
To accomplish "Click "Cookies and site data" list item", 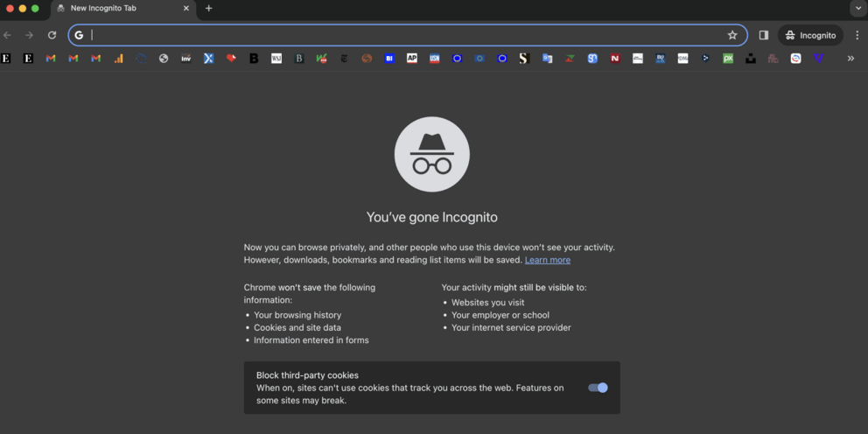I will click(297, 328).
